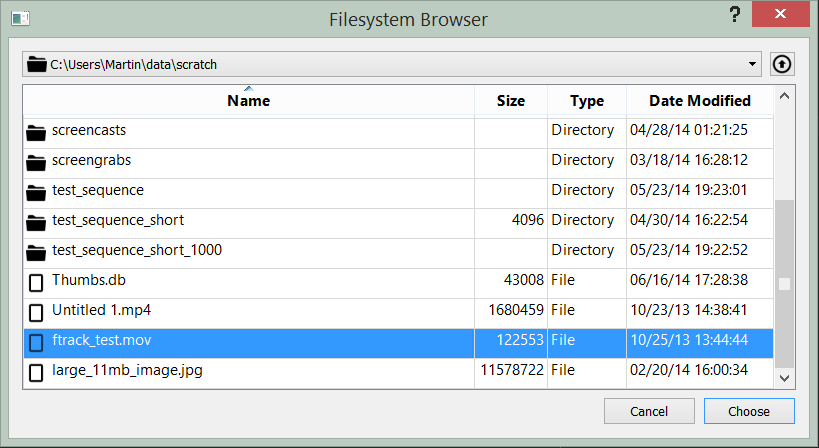The height and width of the screenshot is (448, 819).
Task: Open the path location dropdown arrow
Action: coord(752,64)
